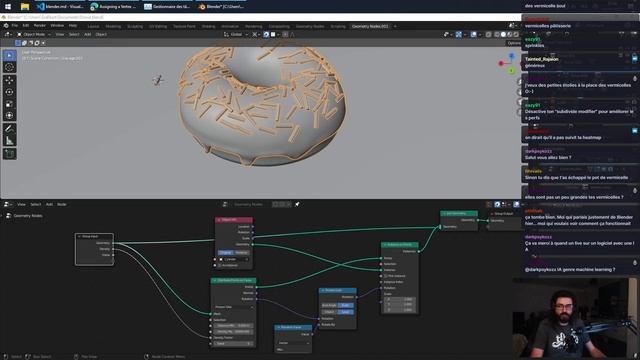Select the Move tool
640x360 pixels.
point(9,80)
